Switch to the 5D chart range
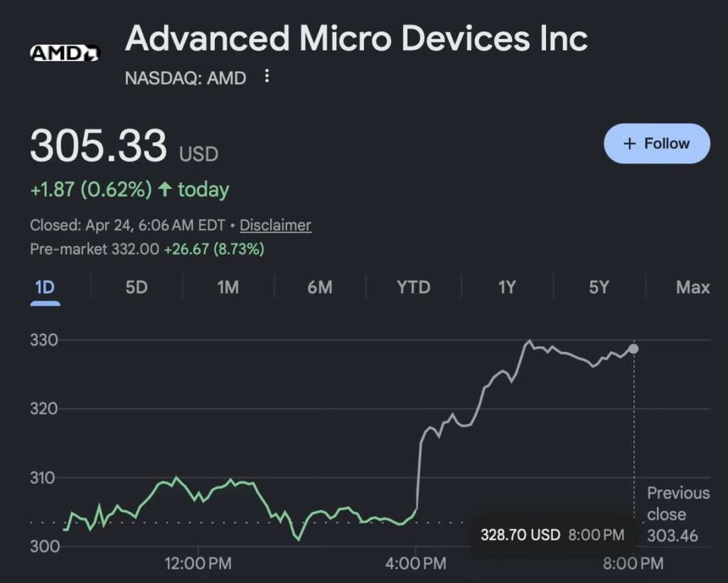Viewport: 728px width, 583px height. click(x=136, y=287)
